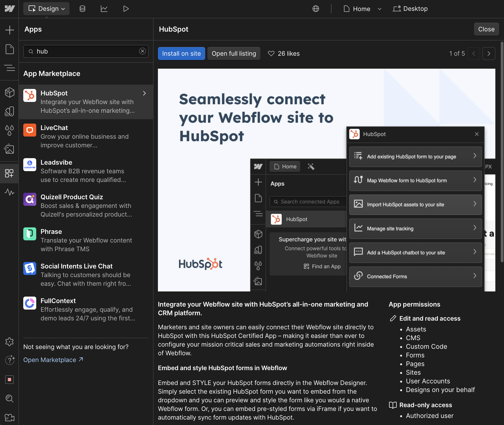The height and width of the screenshot is (425, 504).
Task: Clear the search field text
Action: 142,51
